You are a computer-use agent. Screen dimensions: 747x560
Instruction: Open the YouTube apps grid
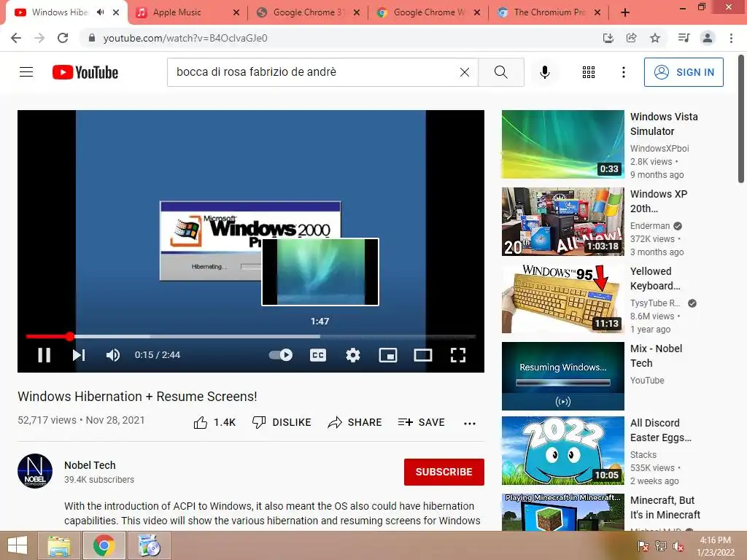pyautogui.click(x=589, y=72)
